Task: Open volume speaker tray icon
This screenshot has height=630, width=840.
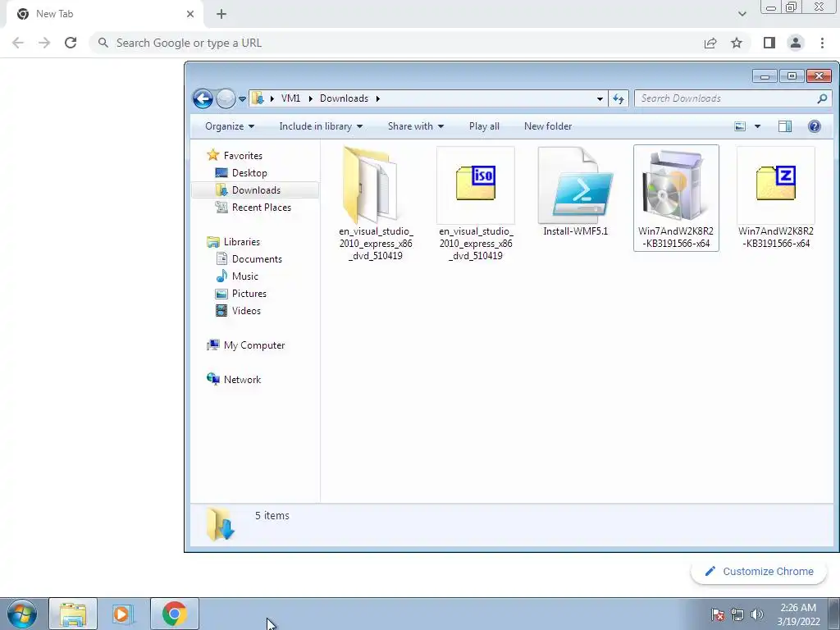Action: tap(757, 614)
